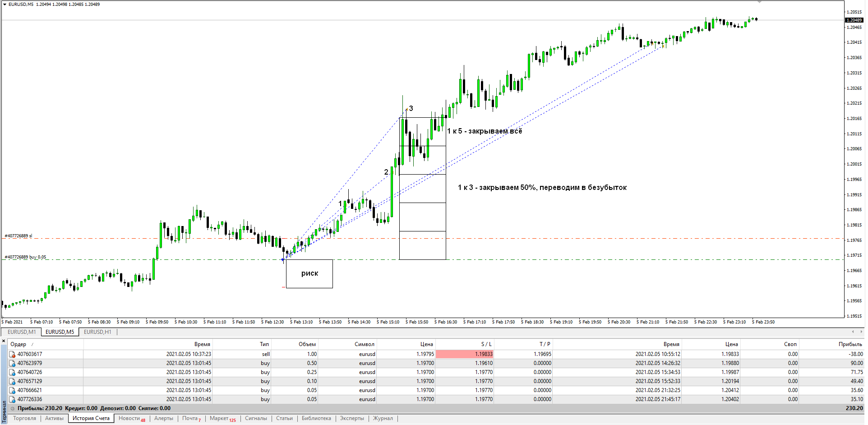The image size is (868, 425).
Task: Click the vertical Терминал panel label
Action: [4, 411]
